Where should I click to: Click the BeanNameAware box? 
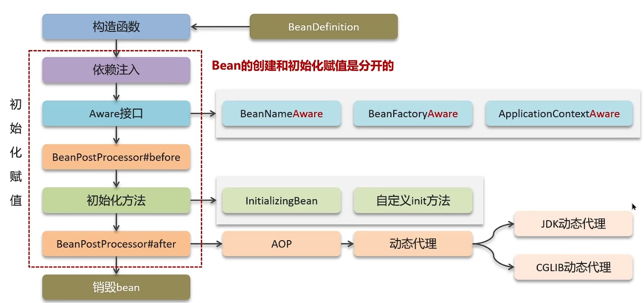pyautogui.click(x=281, y=113)
